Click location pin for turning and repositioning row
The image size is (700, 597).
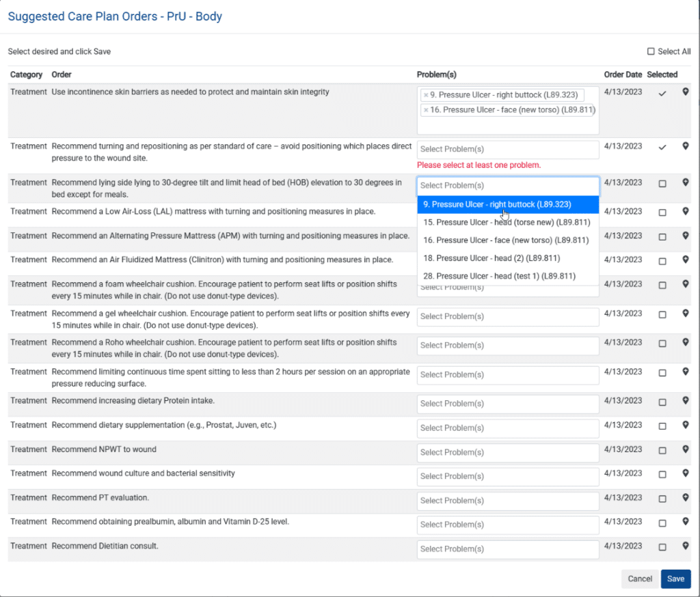click(x=685, y=146)
